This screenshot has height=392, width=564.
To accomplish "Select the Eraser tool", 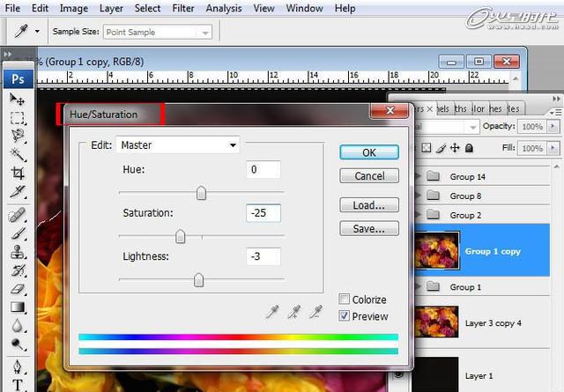I will point(17,289).
